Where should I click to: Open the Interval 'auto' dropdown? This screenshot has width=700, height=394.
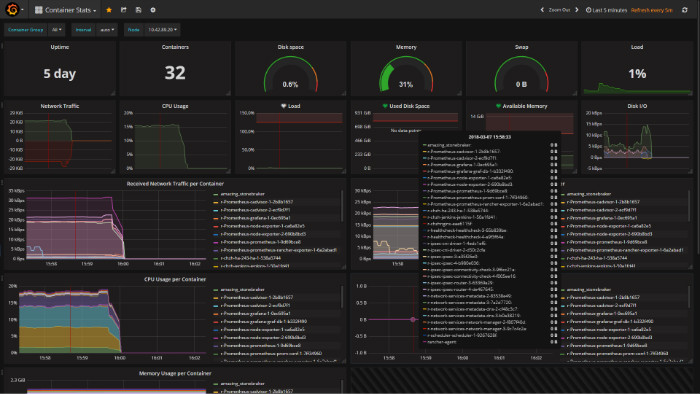107,30
